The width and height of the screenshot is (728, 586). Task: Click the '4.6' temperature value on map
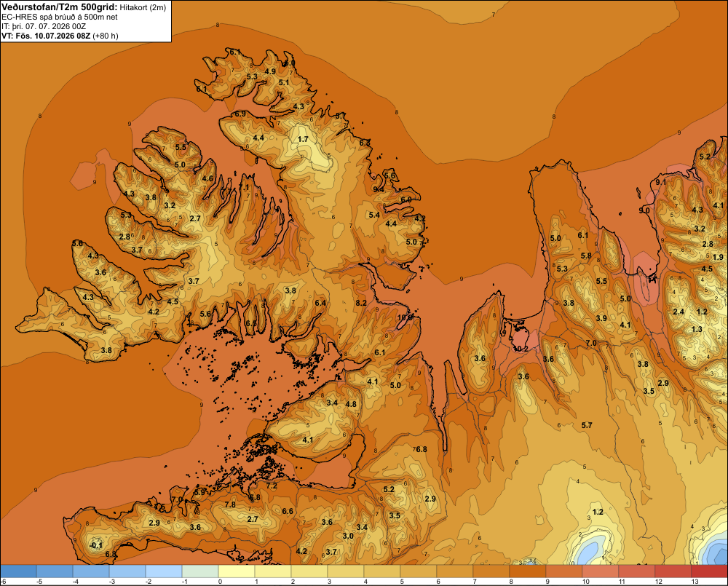click(x=207, y=178)
